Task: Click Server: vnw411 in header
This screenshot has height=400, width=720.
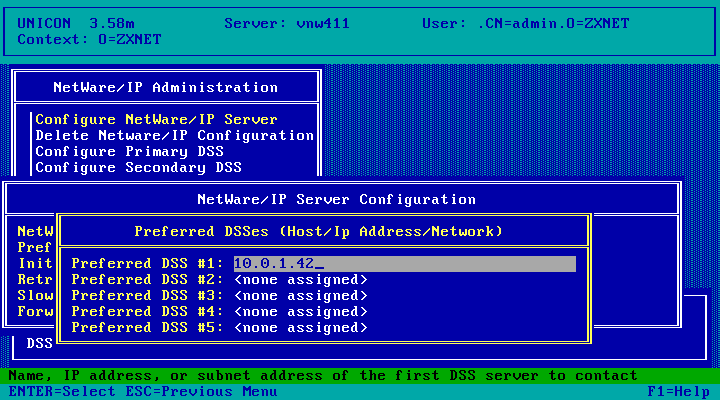Action: [x=287, y=23]
